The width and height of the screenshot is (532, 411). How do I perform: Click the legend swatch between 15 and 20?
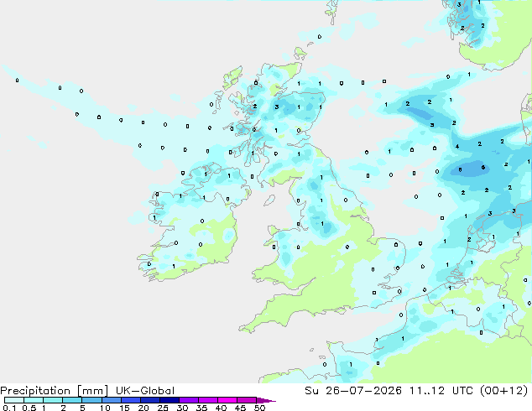click(x=130, y=400)
